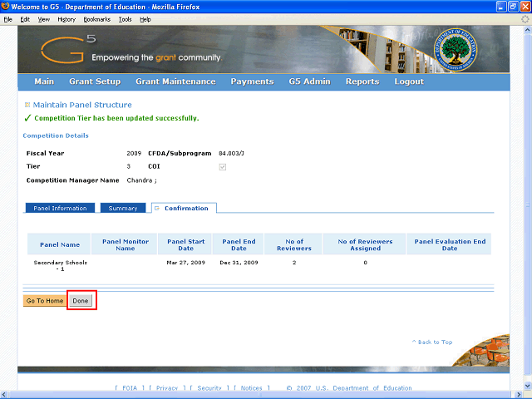Switch to the Panel Information tab
The width and height of the screenshot is (532, 399).
coord(60,208)
